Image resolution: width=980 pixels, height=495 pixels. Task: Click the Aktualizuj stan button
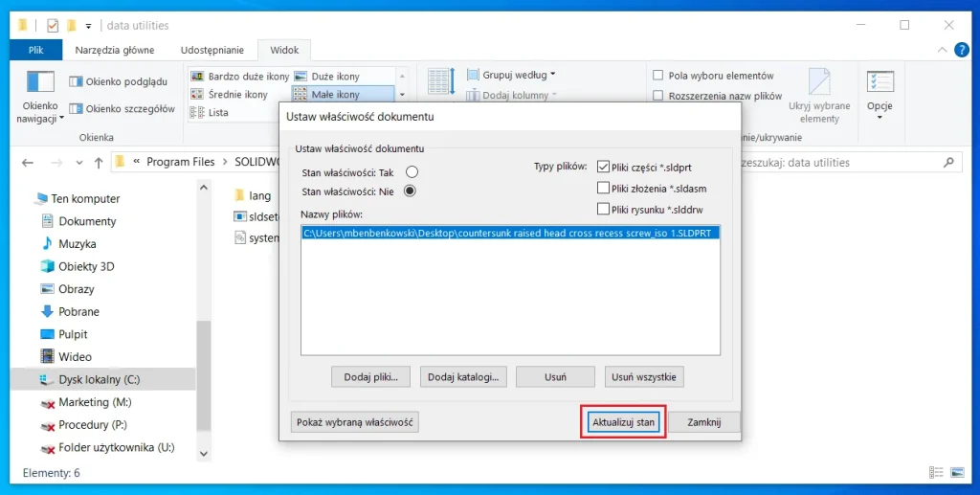tap(623, 422)
